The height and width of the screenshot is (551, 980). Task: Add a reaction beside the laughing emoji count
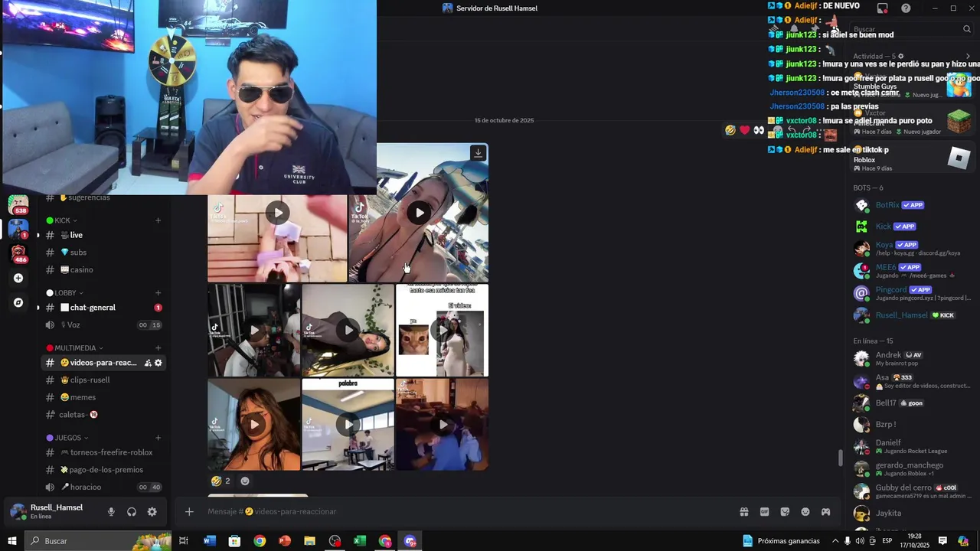[x=245, y=481]
